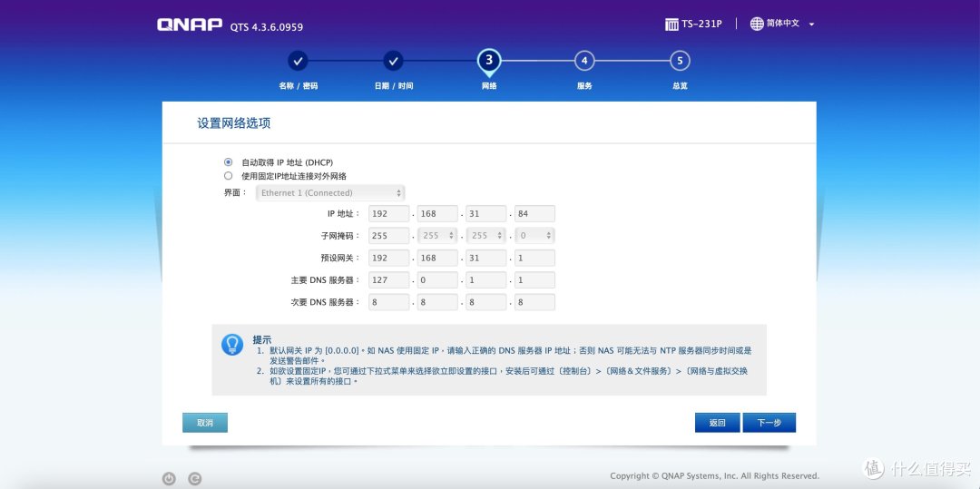
Task: Click the 次要 DNS third octet field
Action: click(x=486, y=302)
